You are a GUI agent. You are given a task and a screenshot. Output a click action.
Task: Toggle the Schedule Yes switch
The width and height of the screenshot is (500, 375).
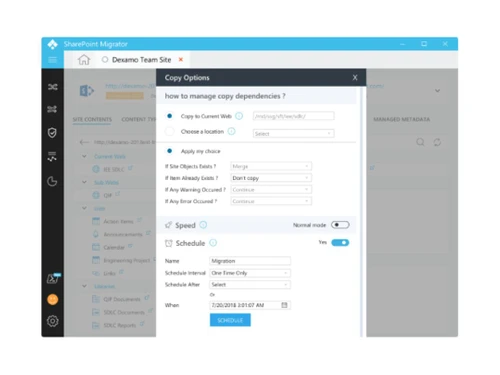coord(340,242)
